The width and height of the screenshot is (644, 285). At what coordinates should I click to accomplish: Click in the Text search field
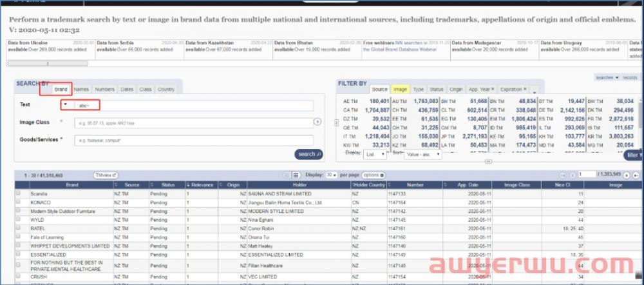tap(194, 105)
